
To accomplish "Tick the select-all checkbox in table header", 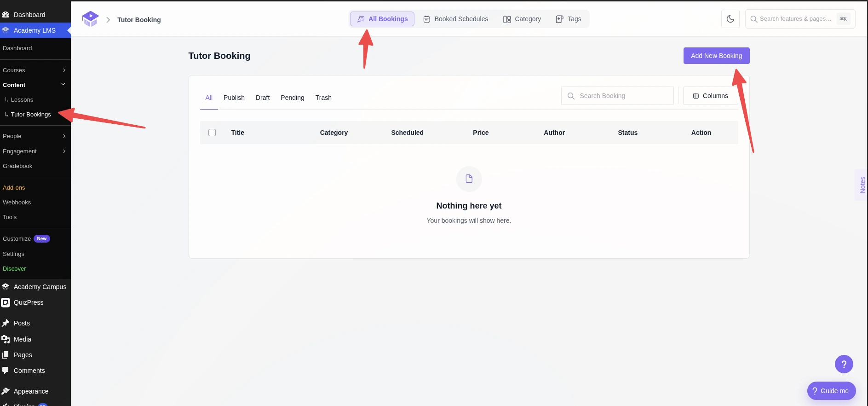I will (x=212, y=133).
